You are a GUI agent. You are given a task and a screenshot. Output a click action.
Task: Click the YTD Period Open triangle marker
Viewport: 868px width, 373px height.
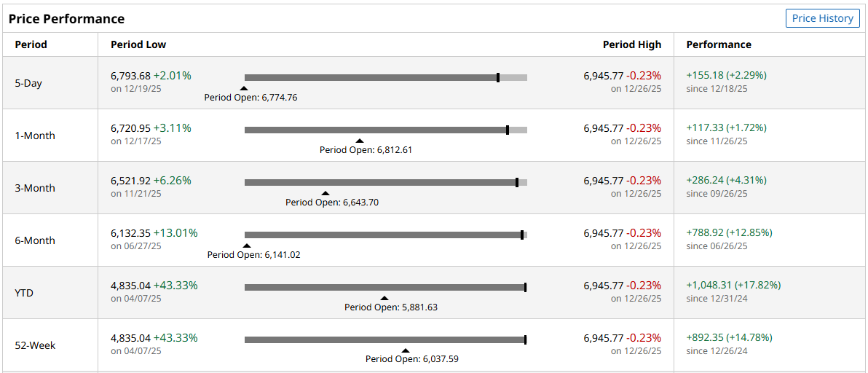[384, 298]
